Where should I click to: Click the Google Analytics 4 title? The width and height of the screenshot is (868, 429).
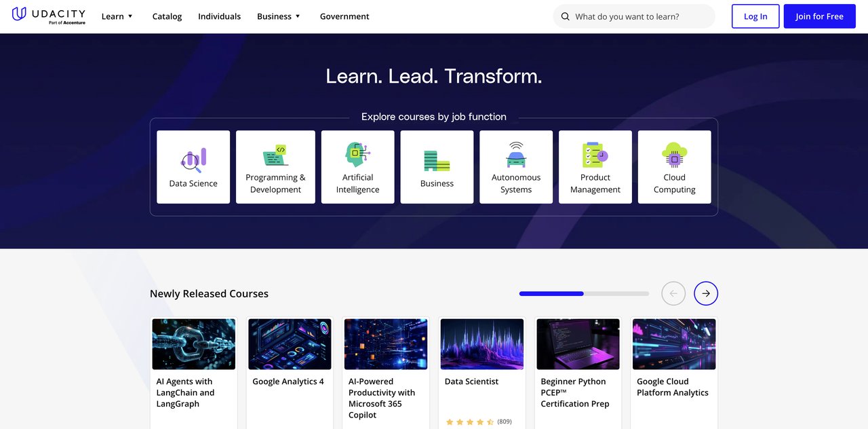pos(288,381)
